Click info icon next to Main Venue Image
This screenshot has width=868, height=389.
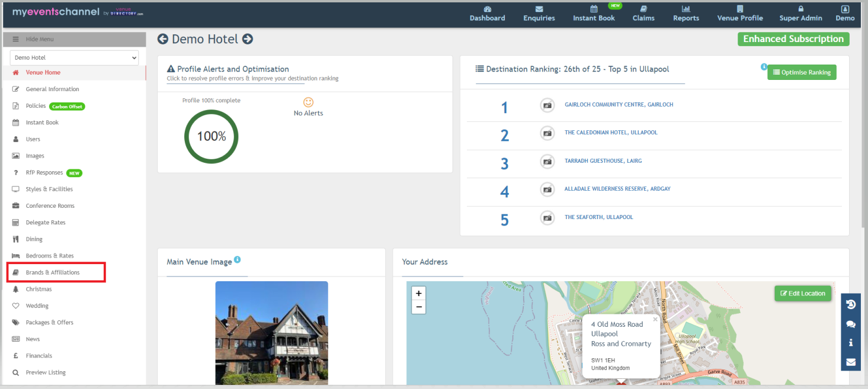tap(238, 259)
